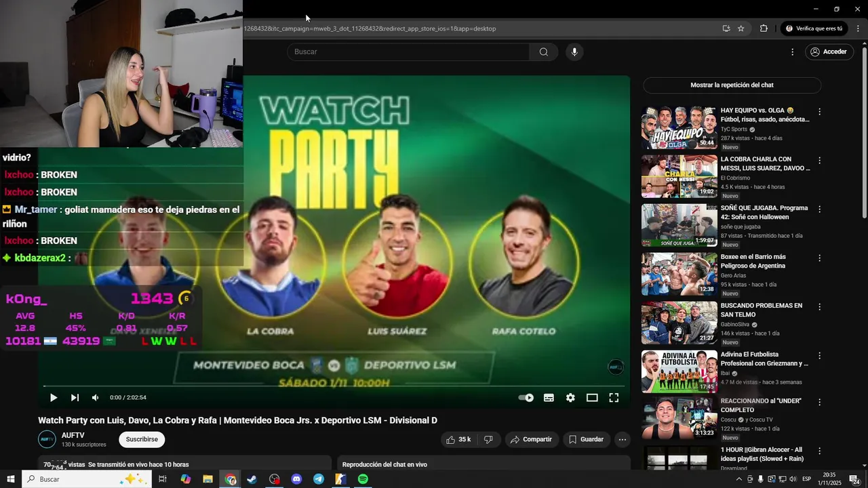Screen dimensions: 868x488
Task: Enter fullscreen video mode
Action: [x=614, y=398]
